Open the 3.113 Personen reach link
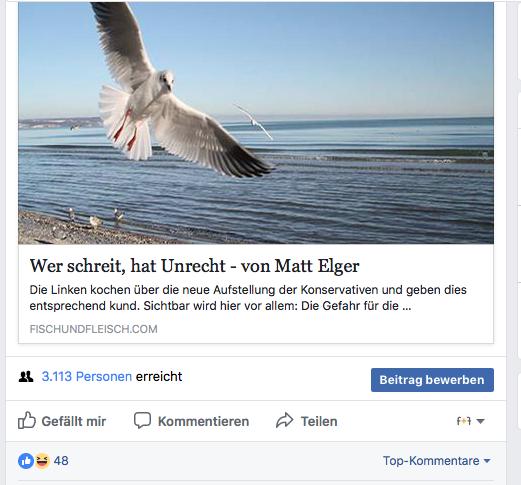Image resolution: width=521 pixels, height=485 pixels. click(87, 377)
